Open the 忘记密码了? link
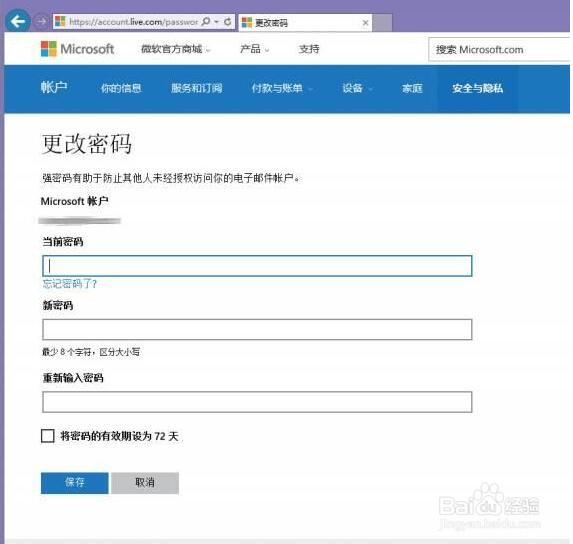Image resolution: width=573 pixels, height=544 pixels. pos(69,284)
